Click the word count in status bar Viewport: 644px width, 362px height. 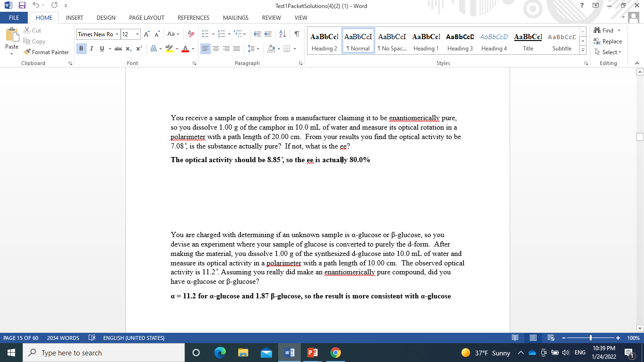pyautogui.click(x=63, y=338)
